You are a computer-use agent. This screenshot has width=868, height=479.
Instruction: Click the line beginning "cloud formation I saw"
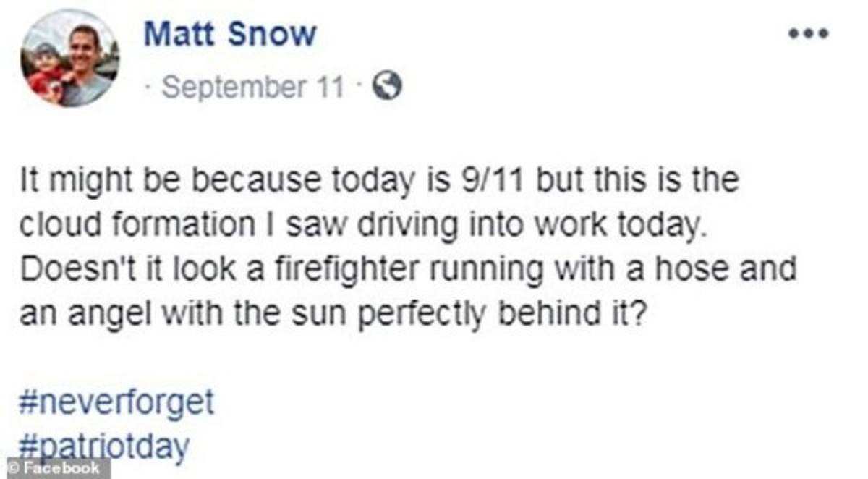(360, 224)
